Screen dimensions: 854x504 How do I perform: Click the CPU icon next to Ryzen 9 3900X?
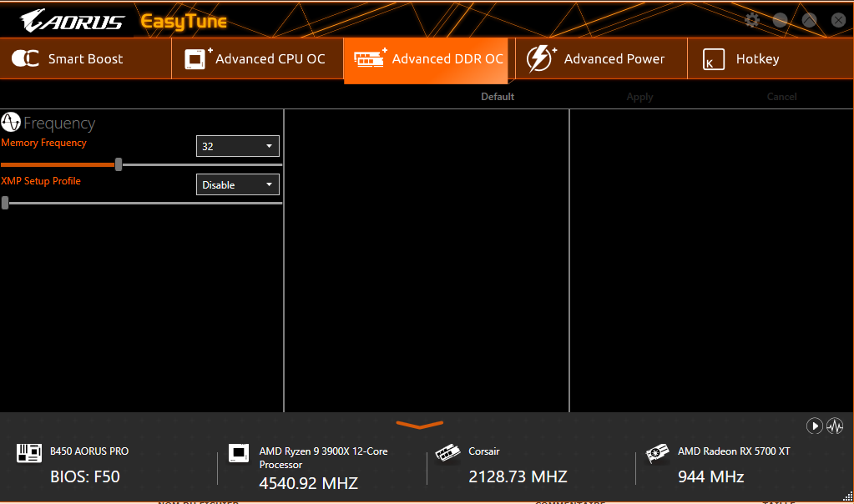(239, 453)
